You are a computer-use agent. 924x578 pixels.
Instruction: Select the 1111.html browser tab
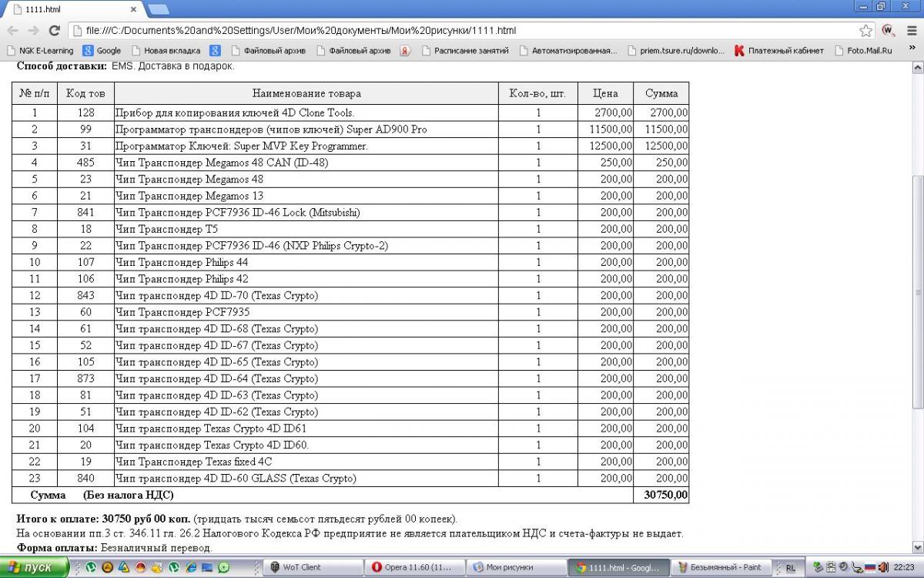pyautogui.click(x=73, y=10)
